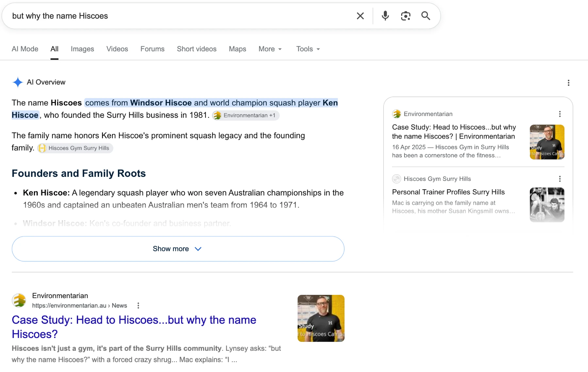Click 'Hiscoes isn't just a gym' result snippet
The width and height of the screenshot is (588, 372).
146,354
